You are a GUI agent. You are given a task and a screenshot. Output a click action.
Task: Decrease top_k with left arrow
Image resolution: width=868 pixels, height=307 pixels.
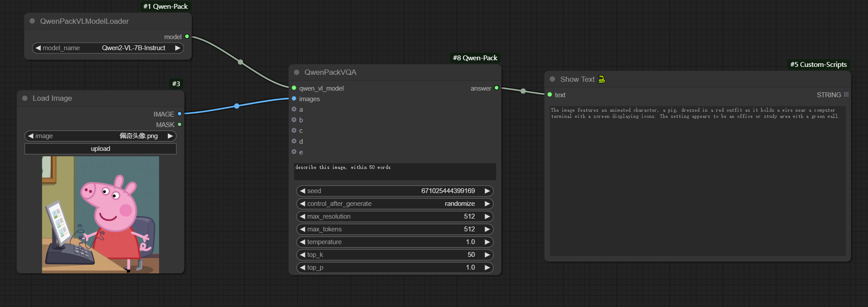(x=302, y=255)
